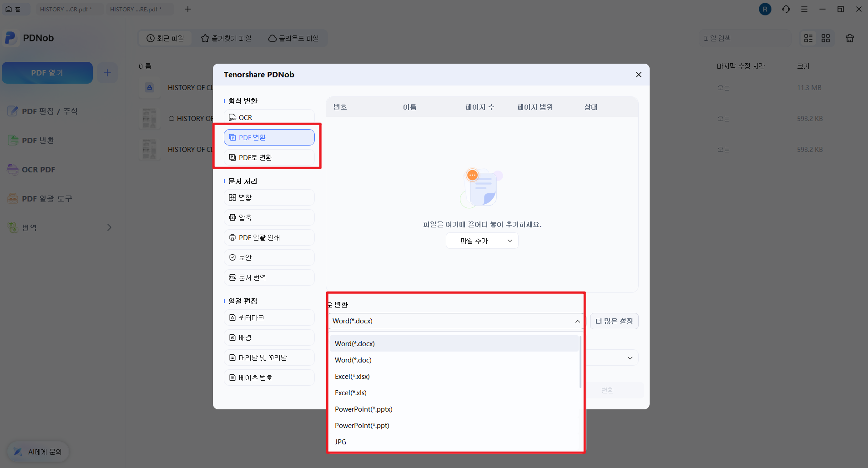Choose Excel(*.xlsx) from the list
Viewport: 868px width, 468px height.
pyautogui.click(x=454, y=377)
